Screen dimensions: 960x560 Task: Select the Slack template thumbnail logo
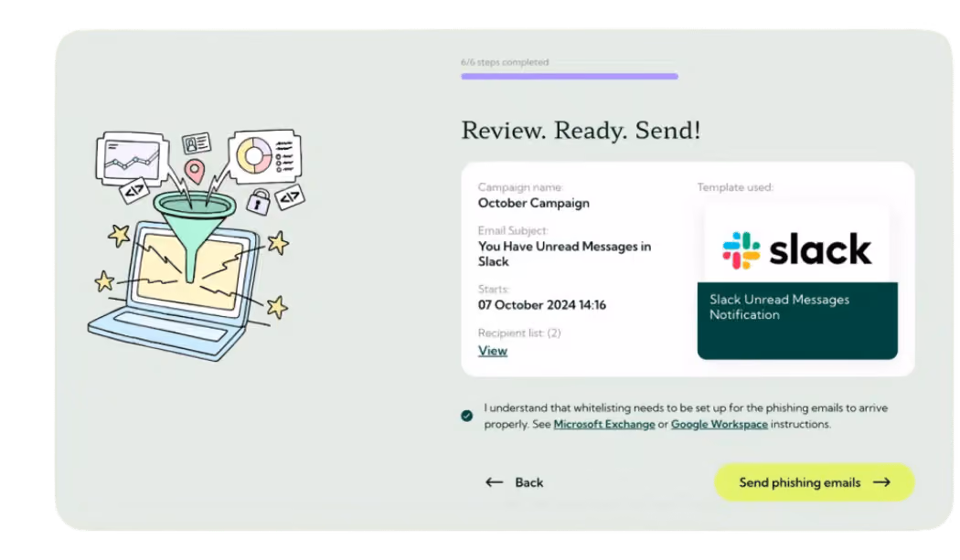[x=796, y=248]
